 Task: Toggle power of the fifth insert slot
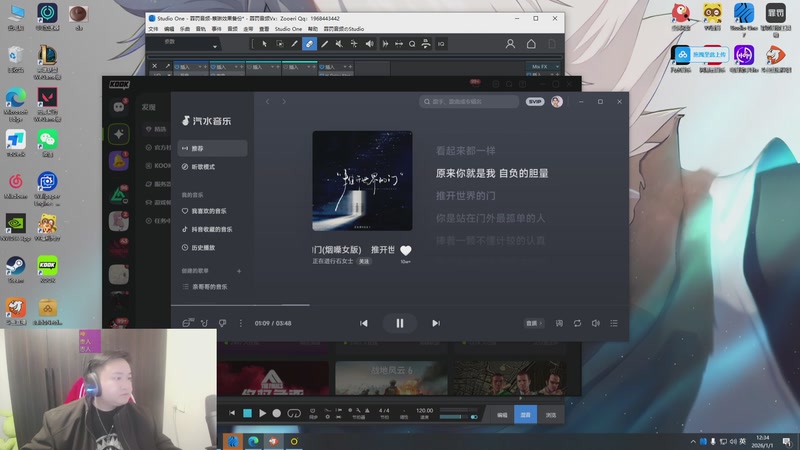coord(322,67)
